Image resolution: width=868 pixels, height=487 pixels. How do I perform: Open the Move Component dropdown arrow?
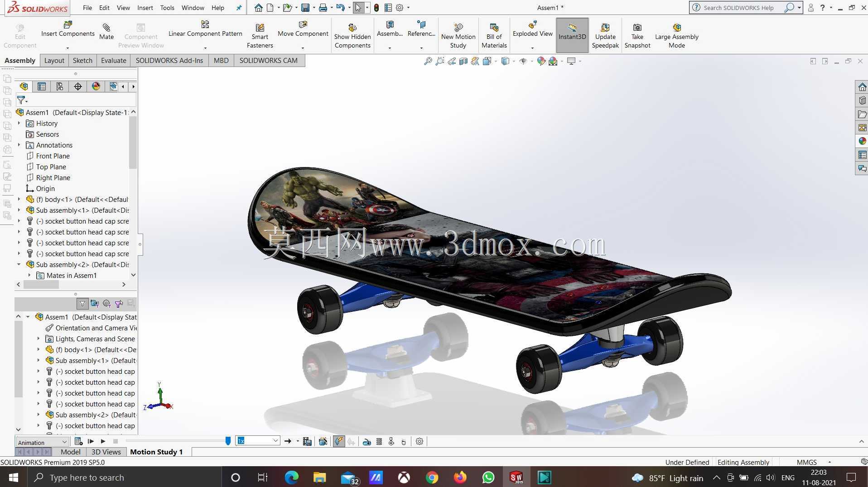click(303, 48)
